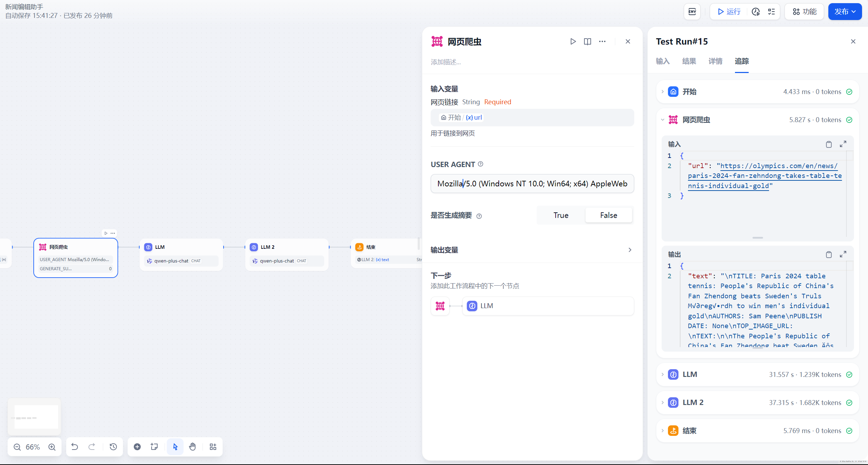868x465 pixels.
Task: Switch to pointer selection mode
Action: coord(175,447)
